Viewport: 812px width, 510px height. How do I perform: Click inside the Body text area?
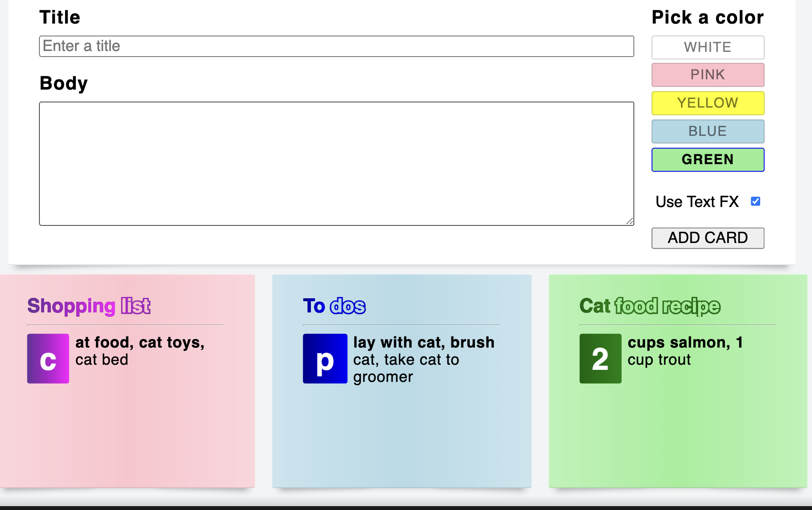click(x=337, y=164)
